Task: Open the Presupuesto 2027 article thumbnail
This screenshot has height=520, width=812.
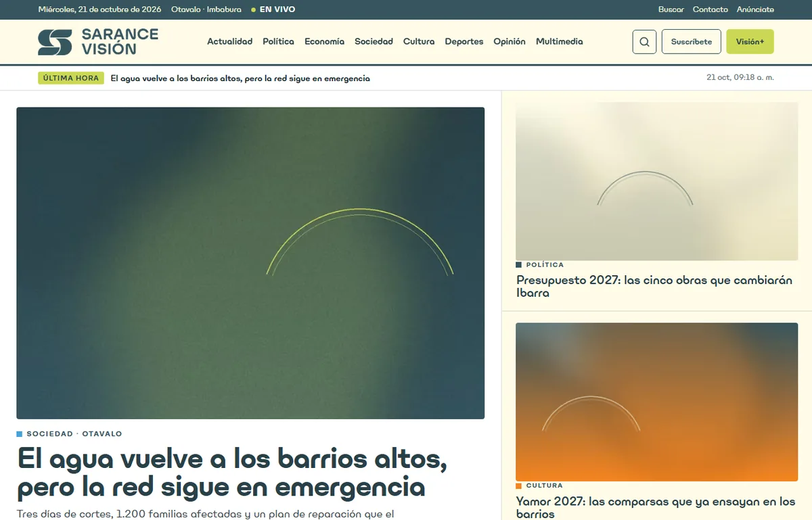Action: point(657,181)
